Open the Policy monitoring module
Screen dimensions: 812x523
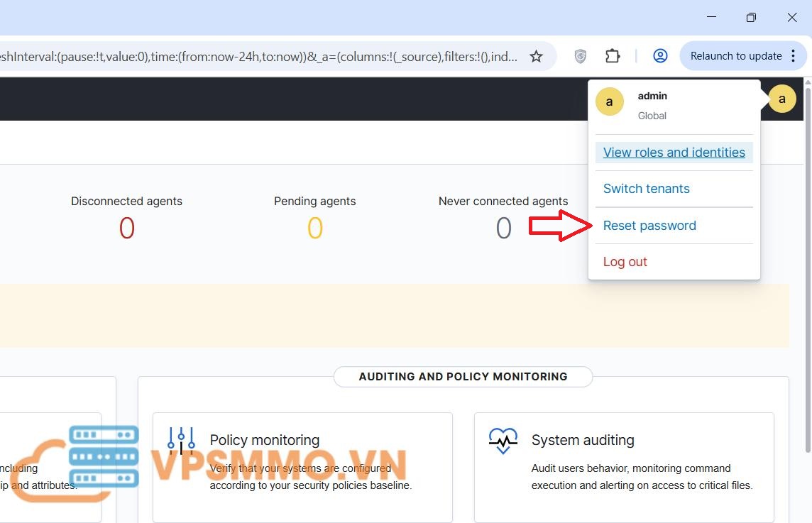tap(265, 440)
